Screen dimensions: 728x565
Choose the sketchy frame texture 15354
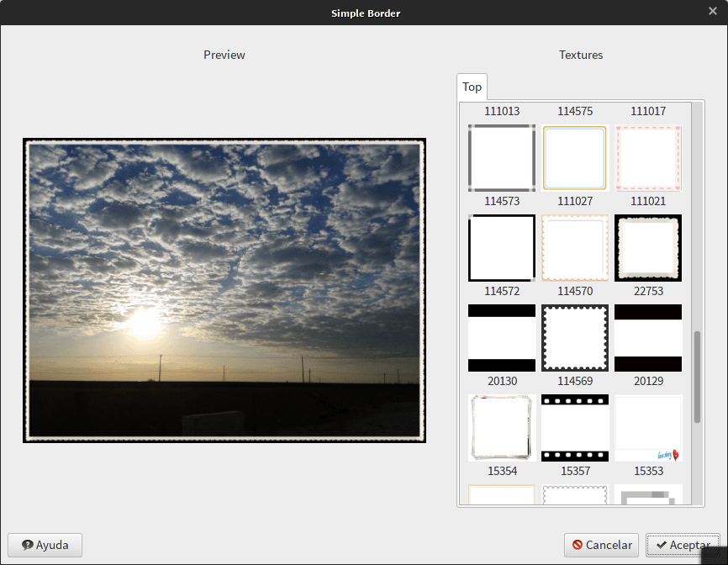pos(502,428)
